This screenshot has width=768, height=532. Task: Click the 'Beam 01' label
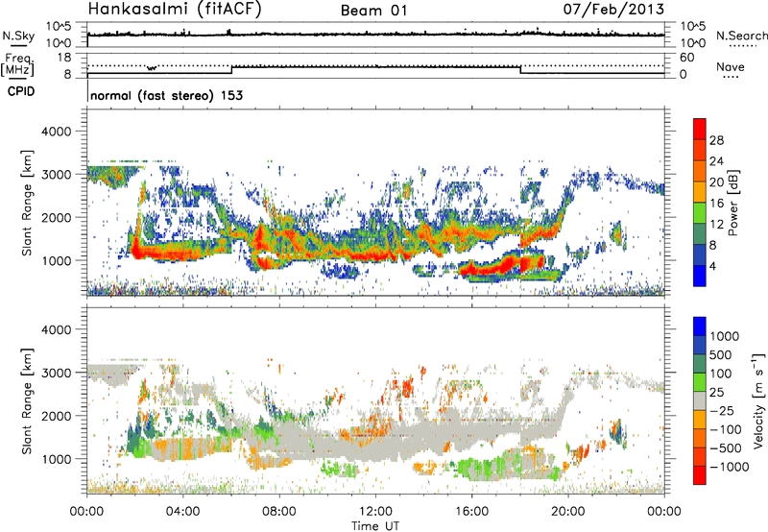pyautogui.click(x=374, y=11)
